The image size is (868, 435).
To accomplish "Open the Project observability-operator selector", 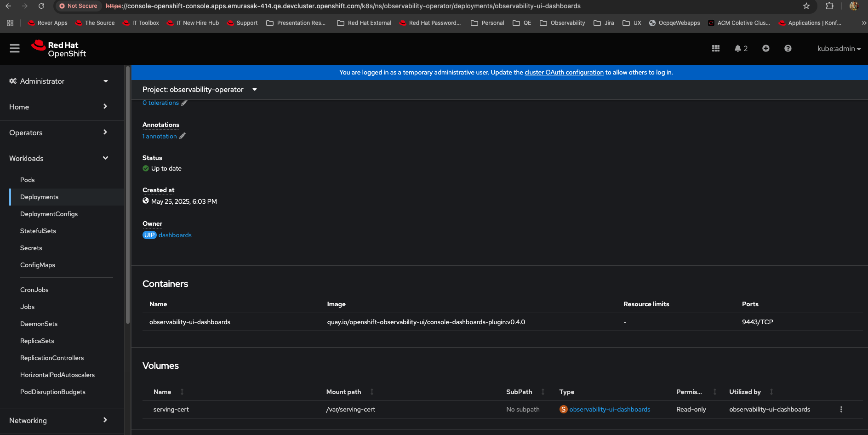I will click(200, 90).
